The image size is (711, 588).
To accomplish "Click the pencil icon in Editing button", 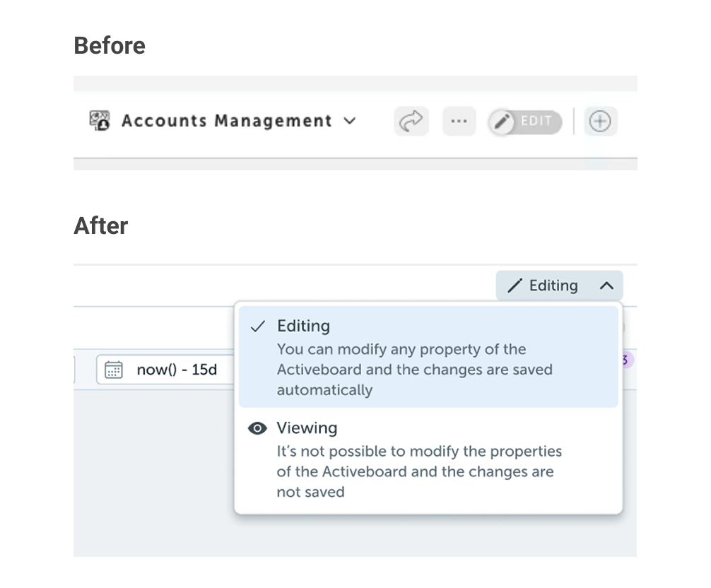I will click(515, 286).
